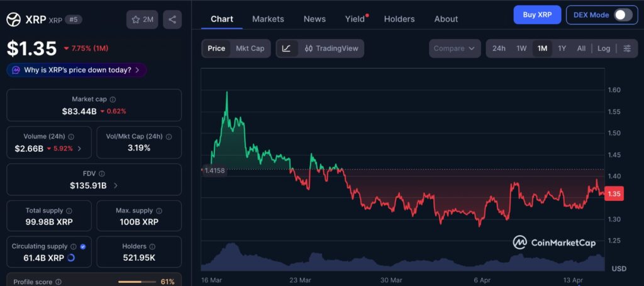Click Why is XRP's price down today?
This screenshot has height=286, width=644.
(77, 70)
